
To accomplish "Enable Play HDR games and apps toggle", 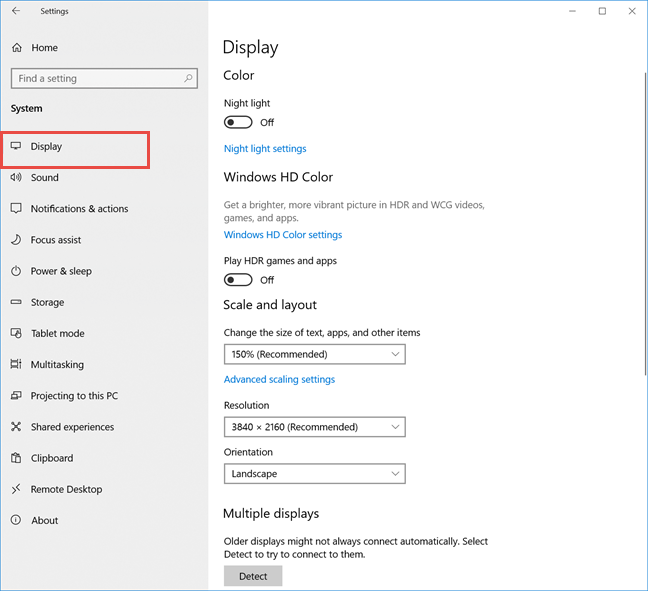I will 238,280.
